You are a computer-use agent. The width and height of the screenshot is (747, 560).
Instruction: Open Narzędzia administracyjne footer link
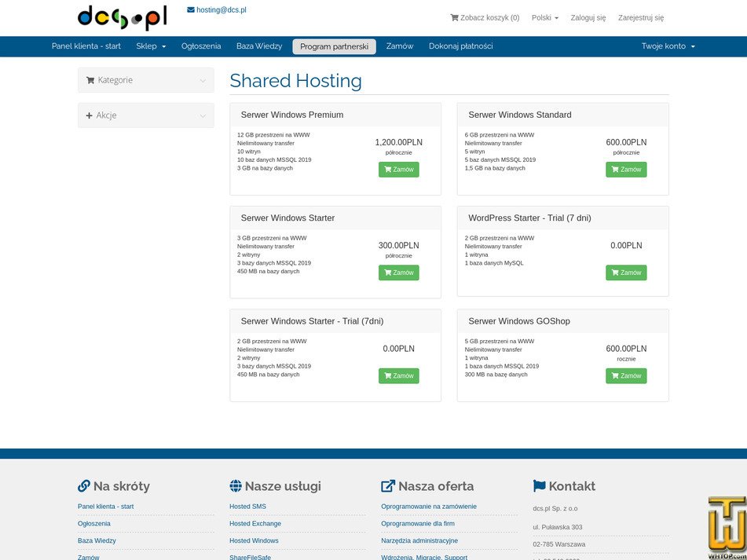tap(419, 540)
